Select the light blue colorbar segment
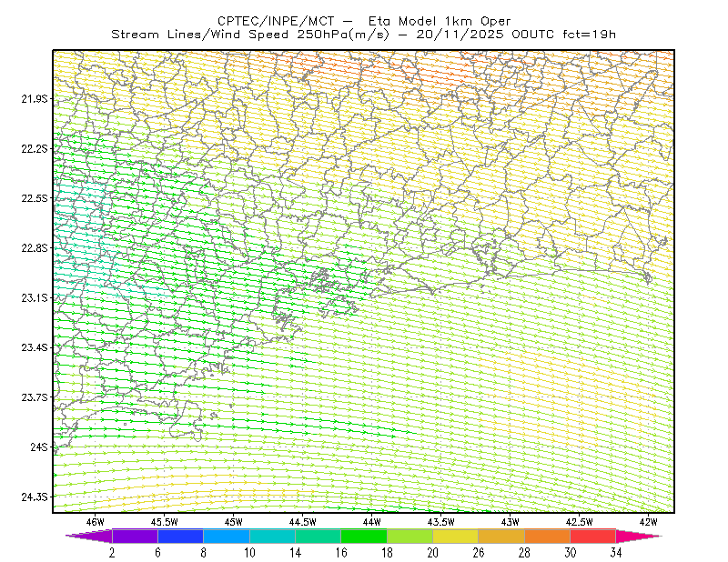Screen dimensions: 728x562 (227, 536)
